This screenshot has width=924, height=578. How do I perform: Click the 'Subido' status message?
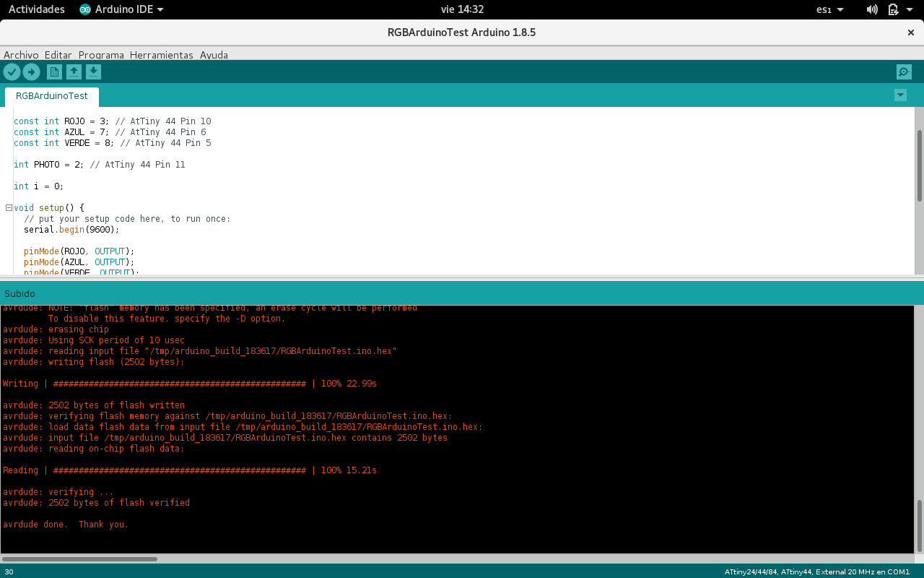(x=19, y=294)
